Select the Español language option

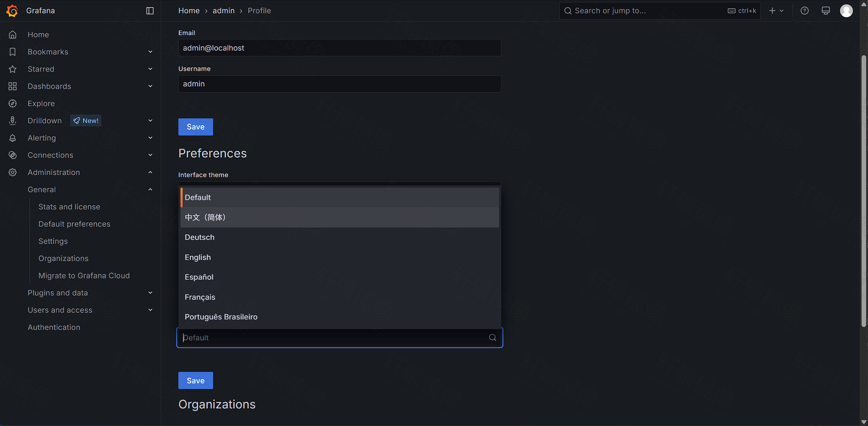click(339, 277)
